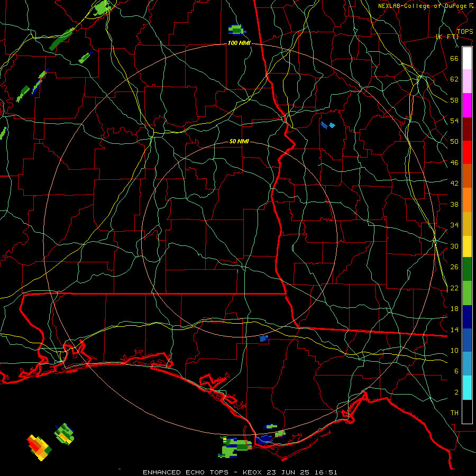Viewport: 476px width, 476px height.
Task: Click legend value "58"
Action: point(454,100)
